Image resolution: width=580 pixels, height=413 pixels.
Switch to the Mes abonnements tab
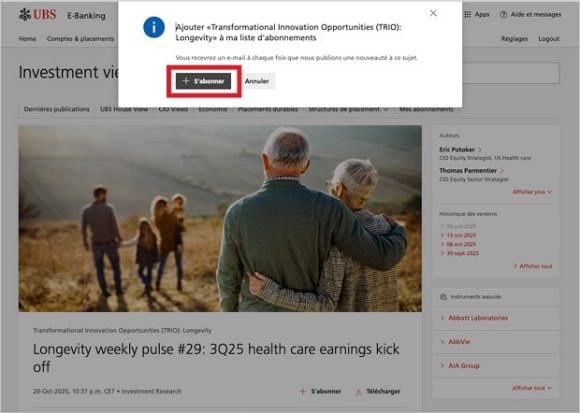coord(426,109)
